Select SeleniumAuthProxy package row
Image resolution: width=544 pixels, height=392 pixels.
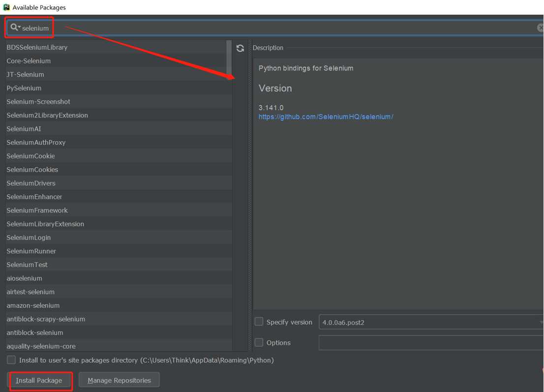[119, 142]
